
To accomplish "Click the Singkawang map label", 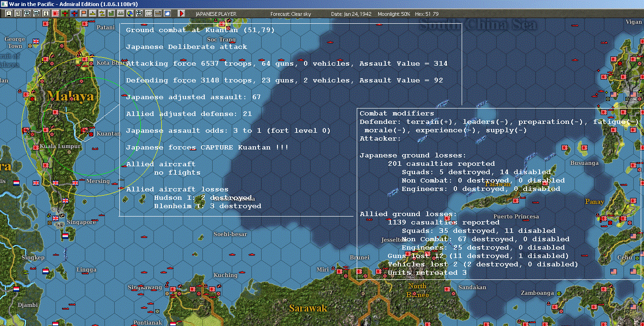I will [x=145, y=287].
